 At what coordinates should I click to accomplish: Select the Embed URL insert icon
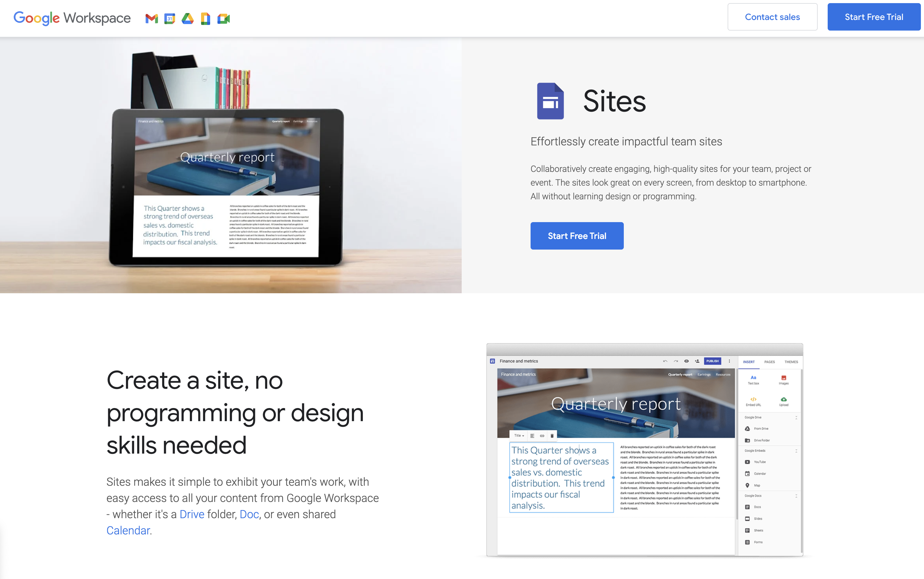pos(753,399)
